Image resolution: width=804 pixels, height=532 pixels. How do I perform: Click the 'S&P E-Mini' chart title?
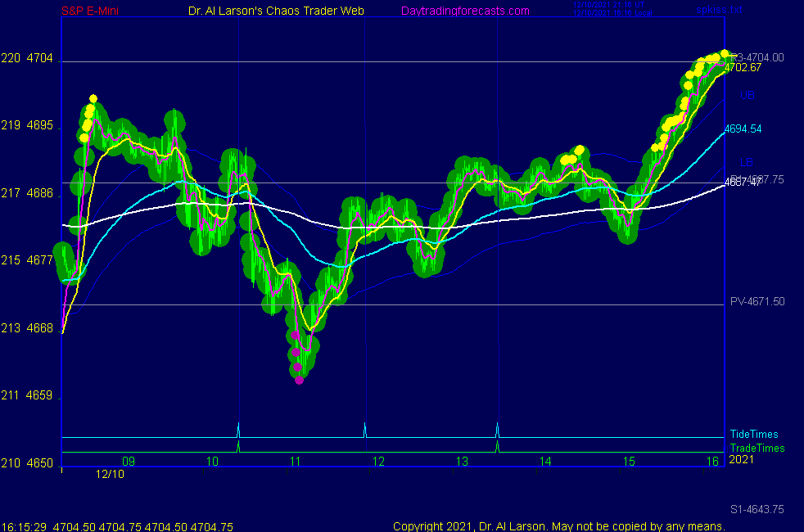[x=90, y=11]
